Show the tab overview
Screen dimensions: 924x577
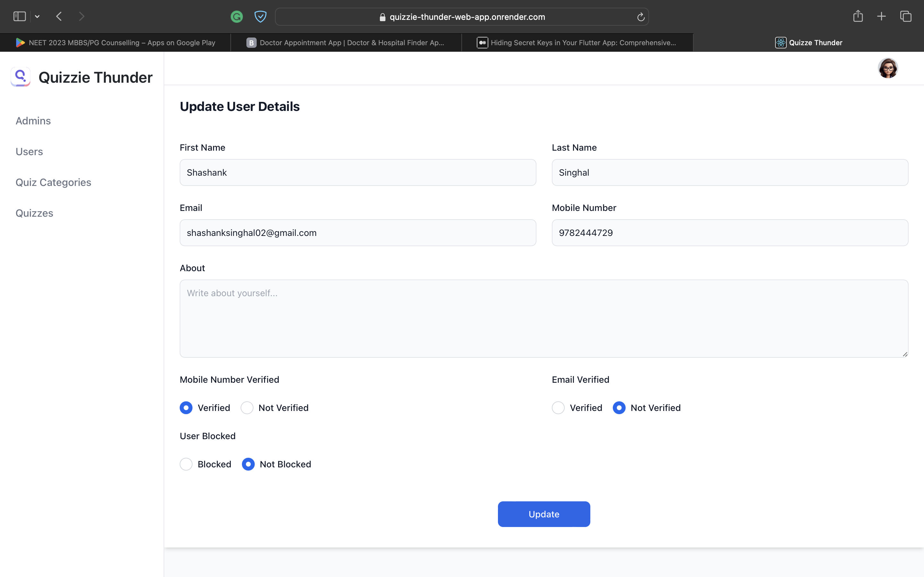pyautogui.click(x=905, y=16)
